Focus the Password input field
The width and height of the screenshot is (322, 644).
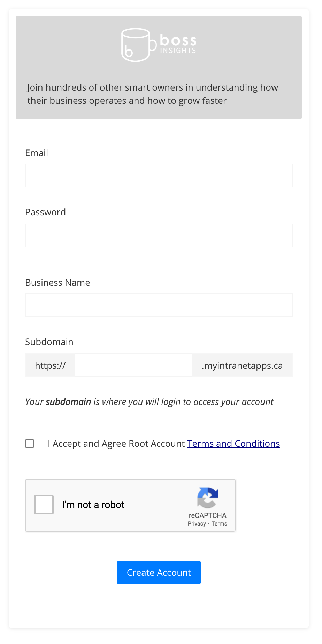[159, 236]
